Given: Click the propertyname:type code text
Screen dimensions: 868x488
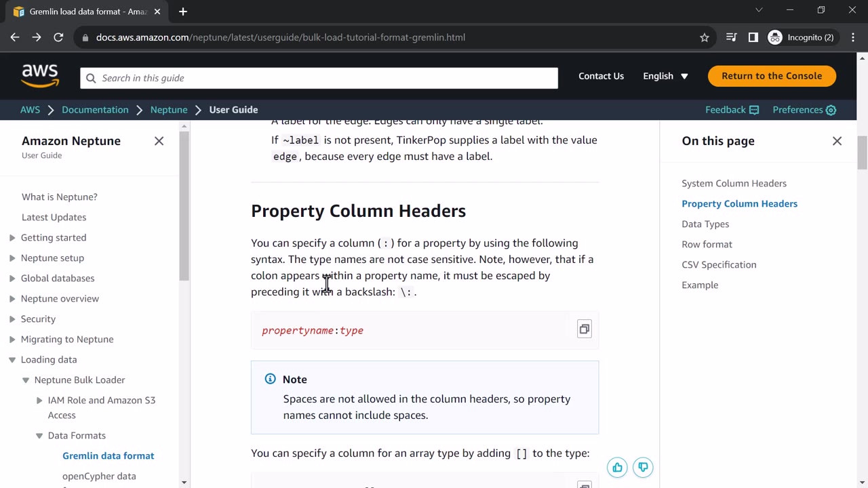Looking at the screenshot, I should click(x=313, y=330).
